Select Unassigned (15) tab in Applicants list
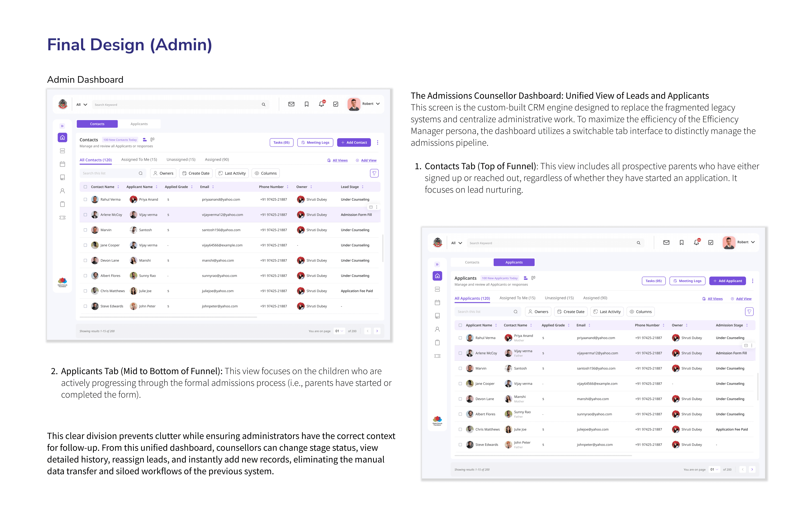The image size is (812, 525). pyautogui.click(x=559, y=298)
